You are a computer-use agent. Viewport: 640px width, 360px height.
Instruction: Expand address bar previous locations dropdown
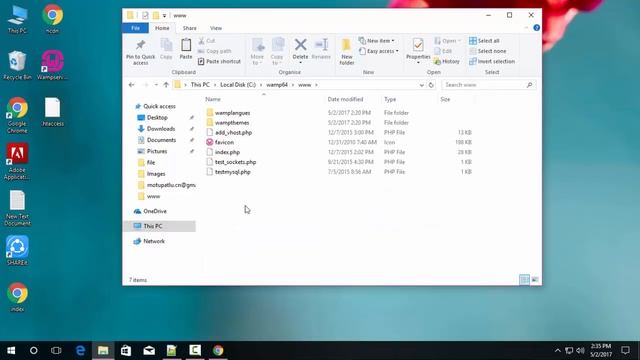pyautogui.click(x=422, y=85)
